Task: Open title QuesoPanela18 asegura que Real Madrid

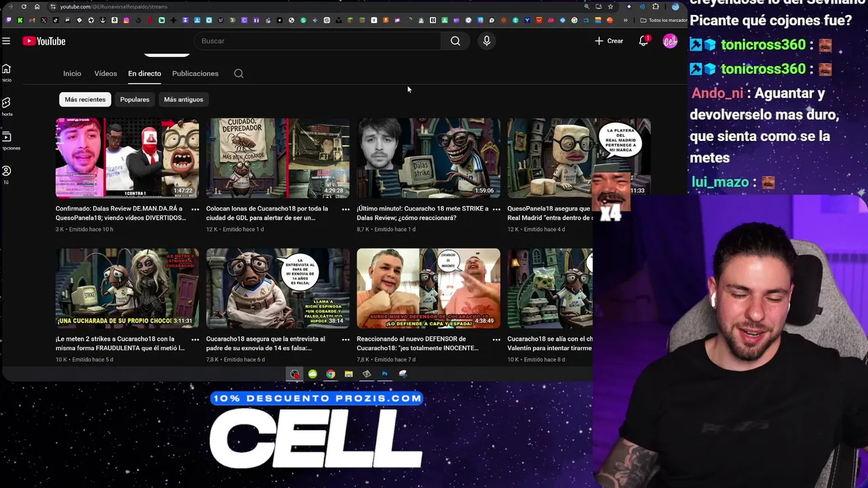Action: tap(550, 213)
